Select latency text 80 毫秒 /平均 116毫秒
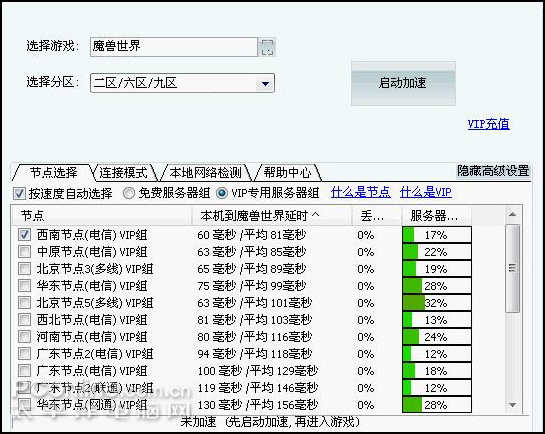This screenshot has width=545, height=434. tap(254, 337)
